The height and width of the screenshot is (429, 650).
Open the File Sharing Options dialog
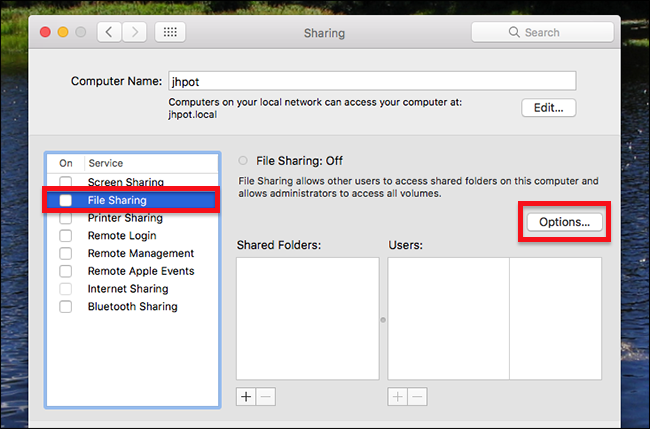[x=564, y=222]
